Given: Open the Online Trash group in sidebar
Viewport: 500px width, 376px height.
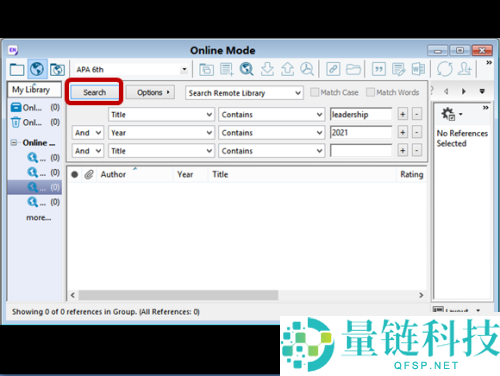Looking at the screenshot, I should tap(35, 122).
